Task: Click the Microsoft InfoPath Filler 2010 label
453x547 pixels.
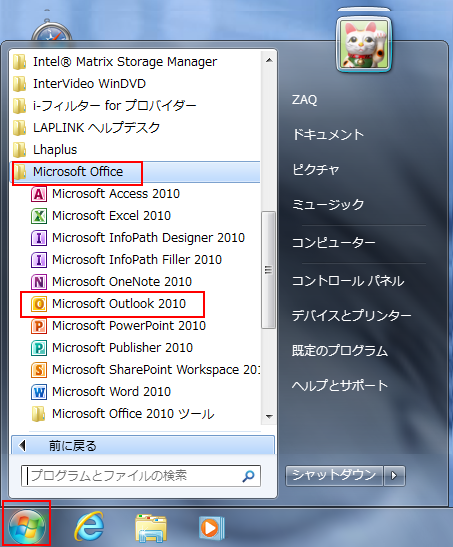Action: tap(137, 260)
